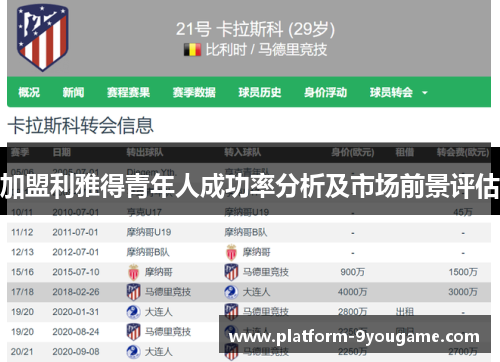This screenshot has width=500, height=362.
Task: Click Atlético crest in 15/16 transfer-in column
Action: (231, 272)
